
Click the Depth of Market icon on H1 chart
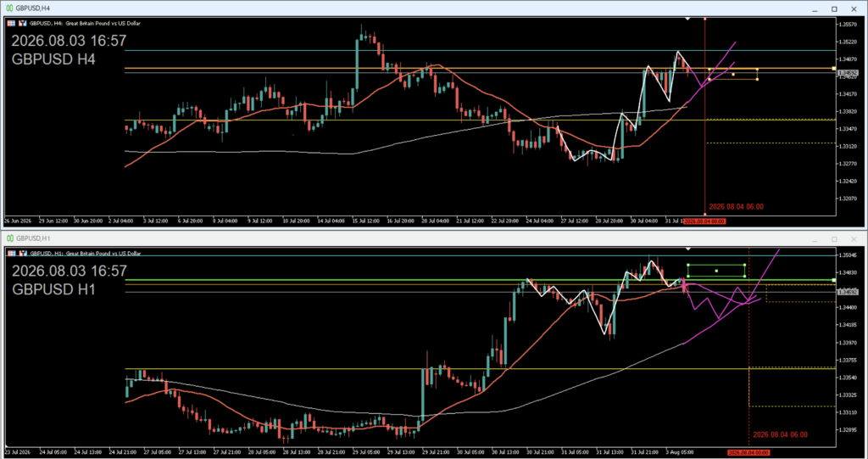(23, 254)
